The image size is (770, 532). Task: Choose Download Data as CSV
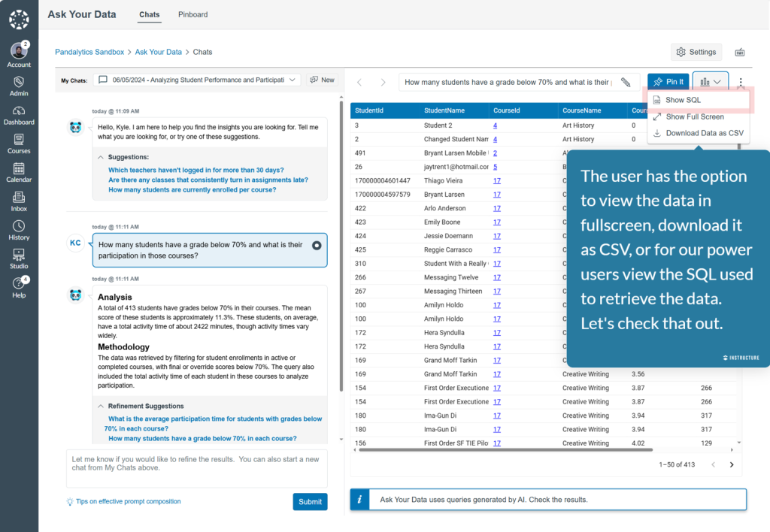[699, 133]
